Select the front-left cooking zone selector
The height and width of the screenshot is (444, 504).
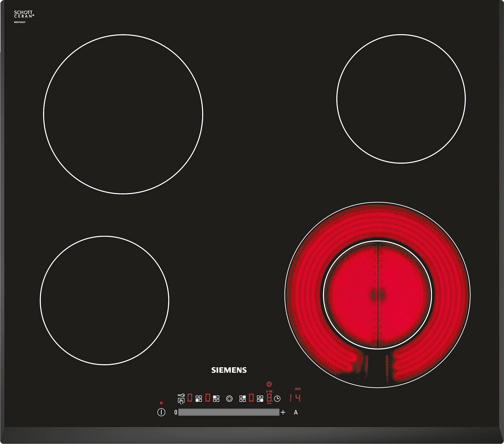click(199, 399)
